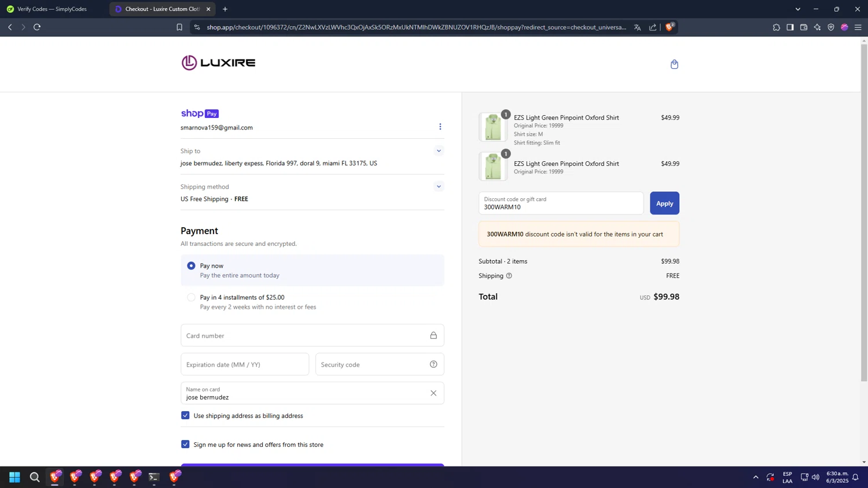
Task: Apply the discount code
Action: coord(664,203)
